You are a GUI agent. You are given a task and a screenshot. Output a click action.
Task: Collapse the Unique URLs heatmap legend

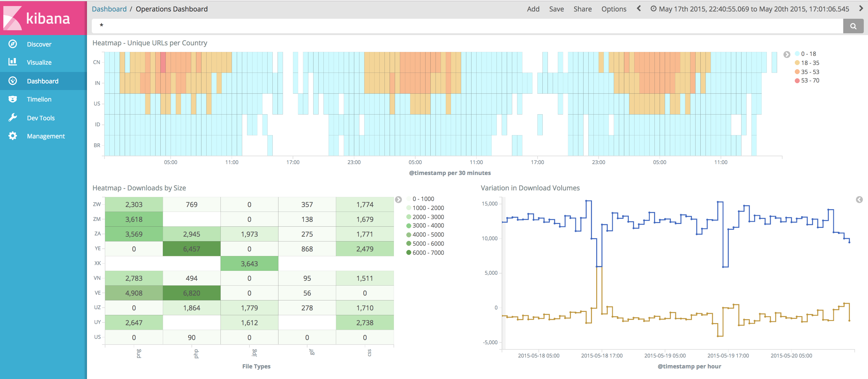(786, 54)
